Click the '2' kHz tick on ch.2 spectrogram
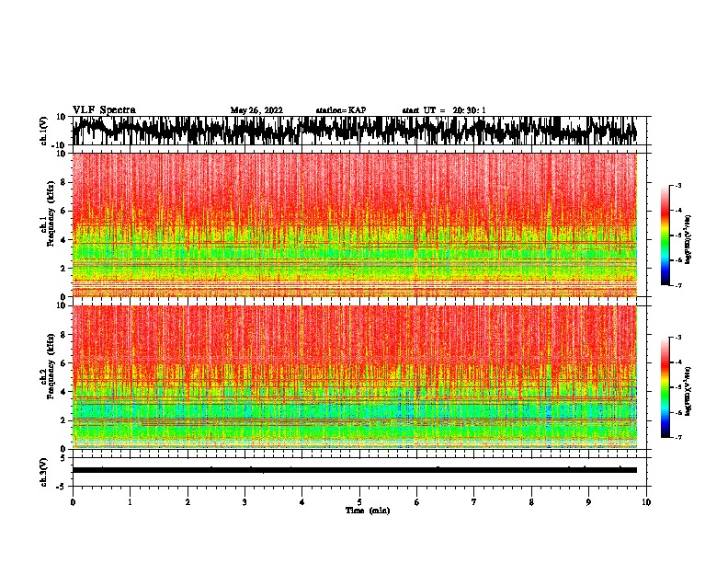Screen dimensions: 728x563 (63, 420)
